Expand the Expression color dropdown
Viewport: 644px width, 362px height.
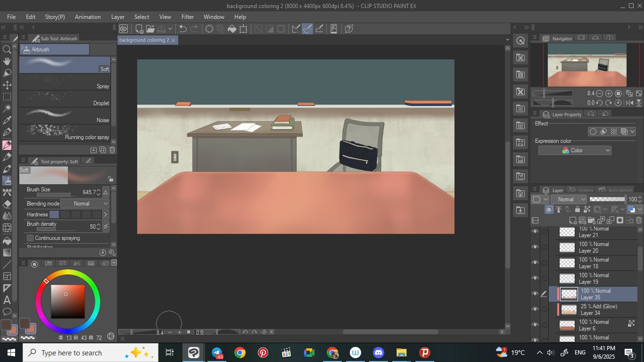click(575, 150)
